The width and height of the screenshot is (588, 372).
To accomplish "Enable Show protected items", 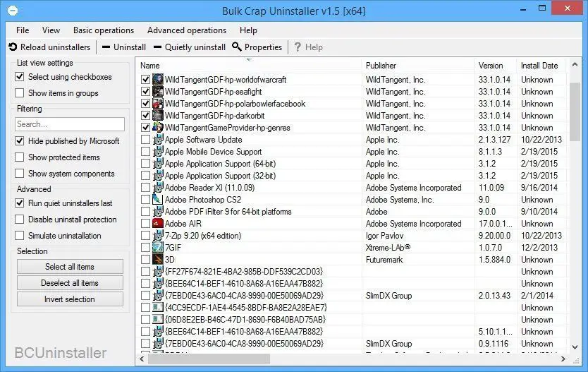I will pyautogui.click(x=20, y=157).
